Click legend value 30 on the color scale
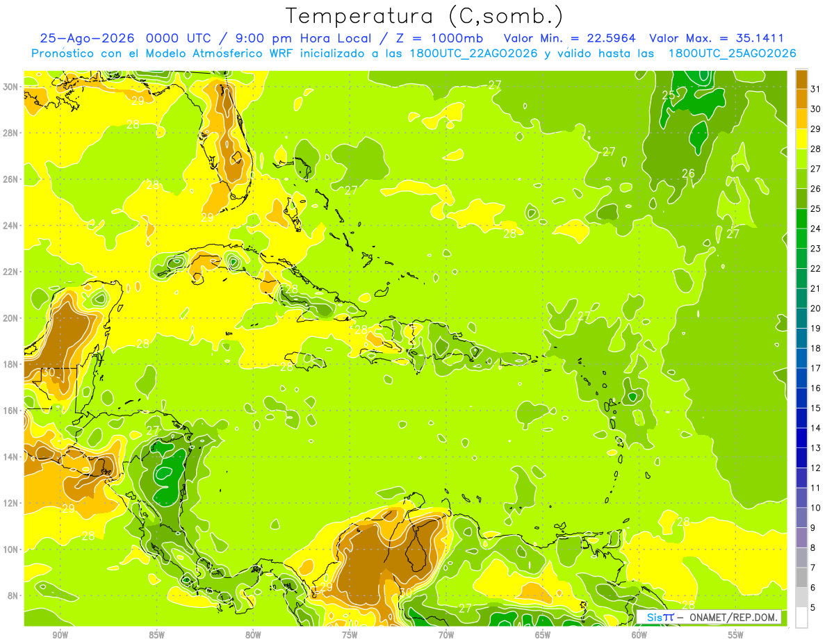Screen dimensions: 834x644 tap(816, 109)
